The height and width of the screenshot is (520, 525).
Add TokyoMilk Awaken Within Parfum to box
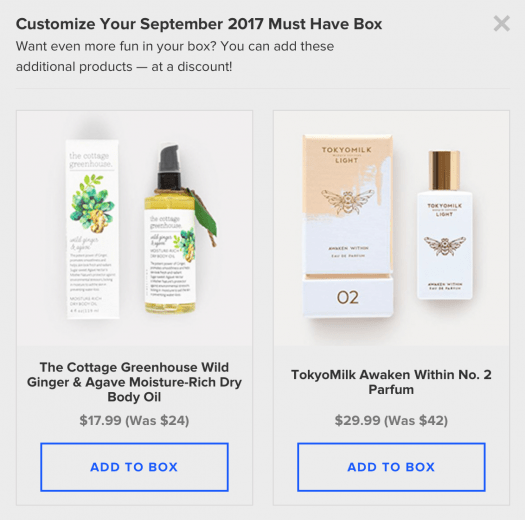[391, 467]
